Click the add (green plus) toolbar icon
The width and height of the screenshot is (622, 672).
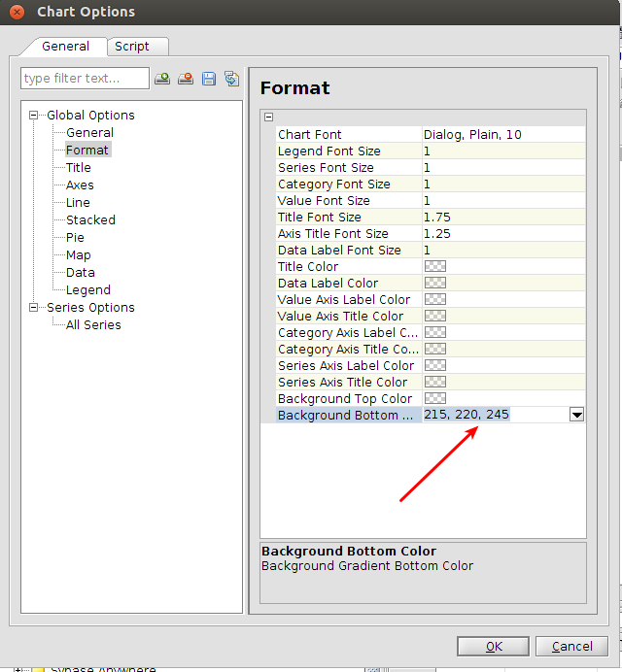click(x=162, y=79)
